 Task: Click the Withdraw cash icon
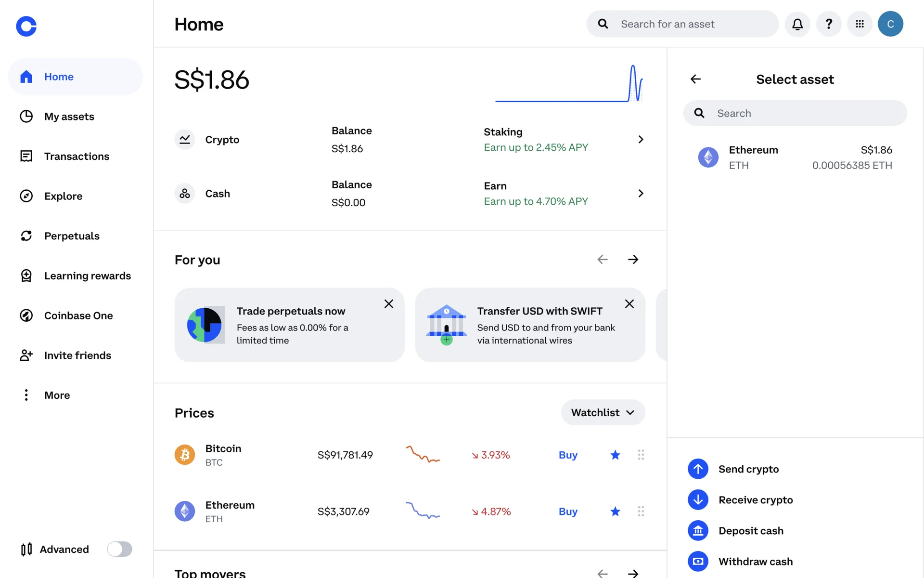click(698, 562)
